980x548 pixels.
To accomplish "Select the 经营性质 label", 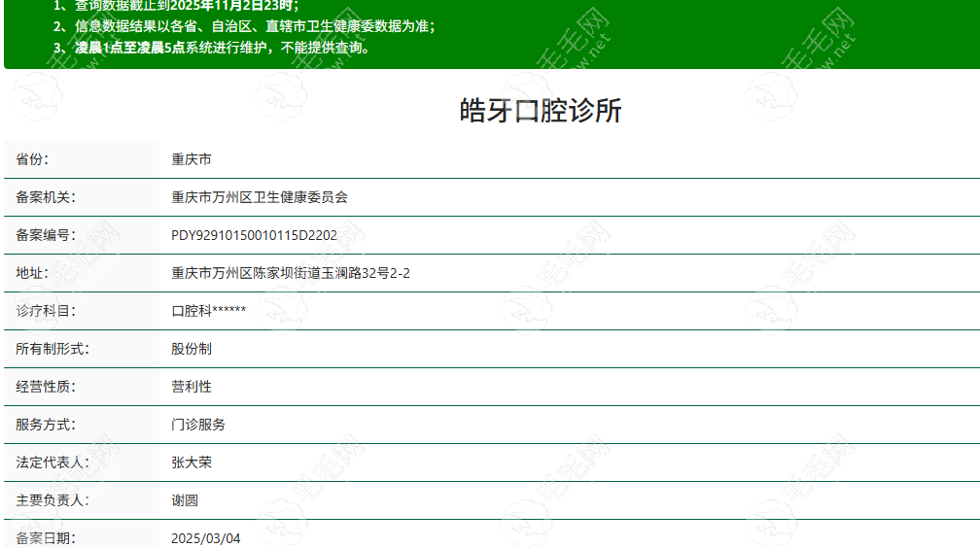I will pyautogui.click(x=46, y=387).
